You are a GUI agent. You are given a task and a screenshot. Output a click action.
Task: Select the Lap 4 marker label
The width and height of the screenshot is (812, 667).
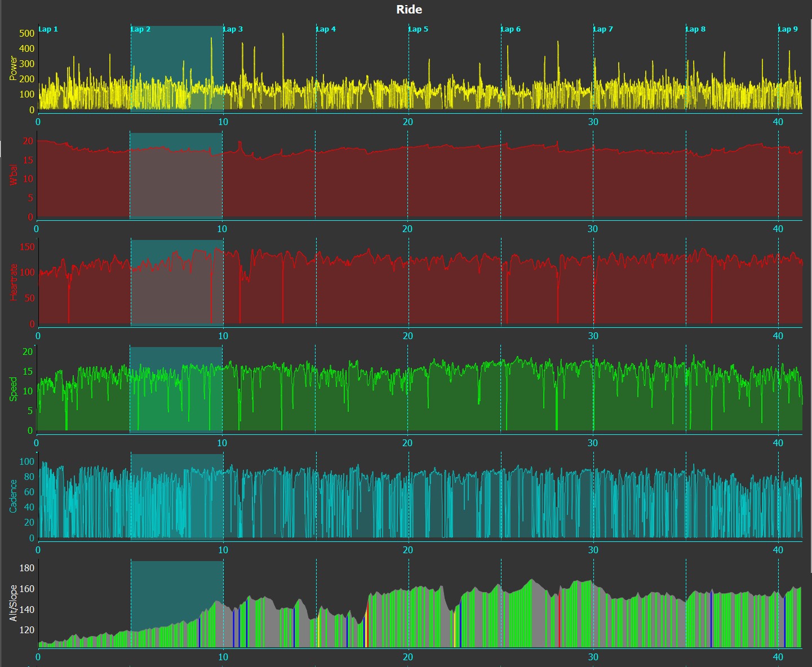click(326, 29)
